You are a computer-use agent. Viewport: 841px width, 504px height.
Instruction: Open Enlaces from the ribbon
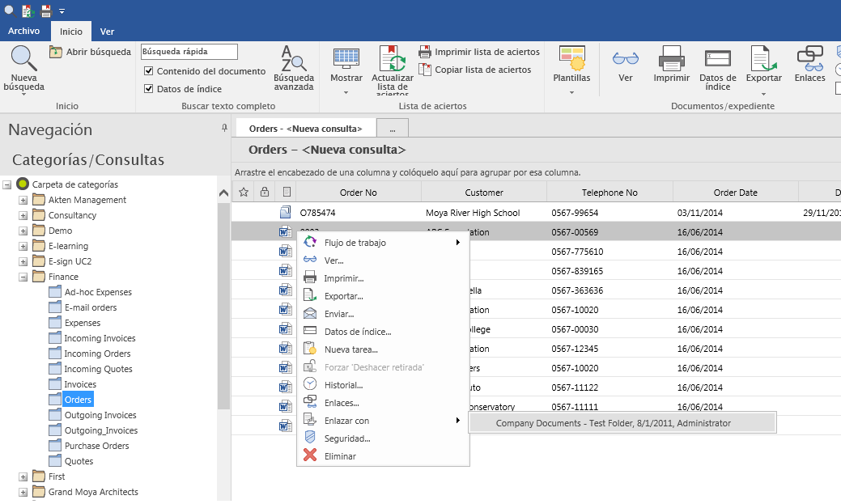pos(810,65)
